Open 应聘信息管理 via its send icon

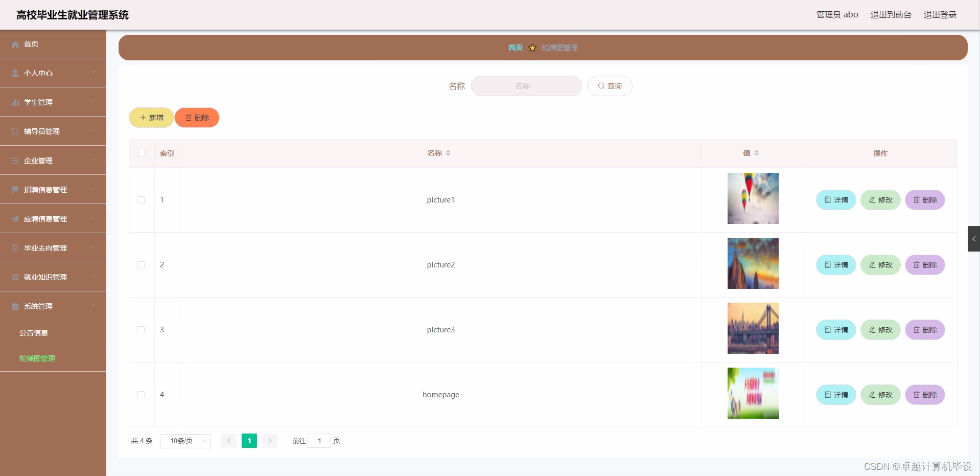(15, 218)
